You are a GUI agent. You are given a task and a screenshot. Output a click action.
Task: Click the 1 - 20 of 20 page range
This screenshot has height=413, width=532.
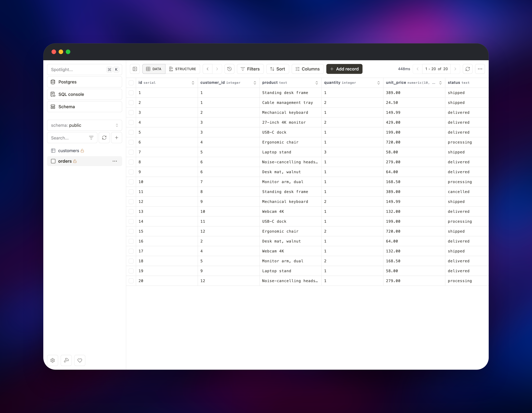click(436, 69)
